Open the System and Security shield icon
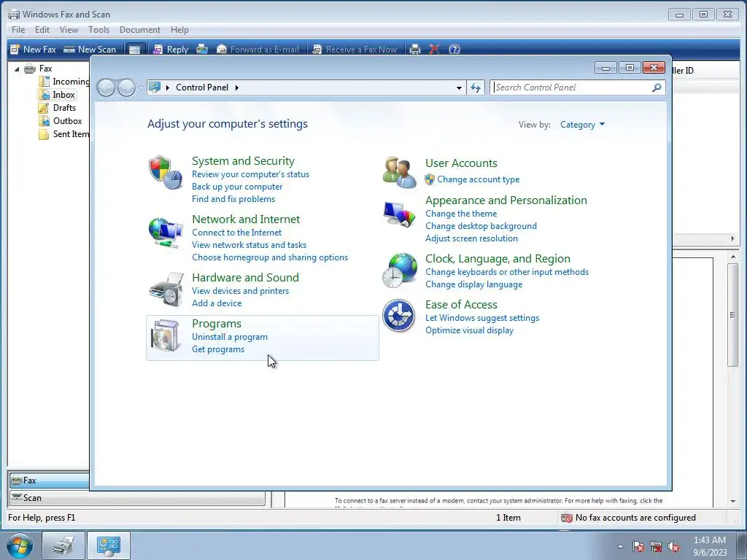 pos(166,172)
